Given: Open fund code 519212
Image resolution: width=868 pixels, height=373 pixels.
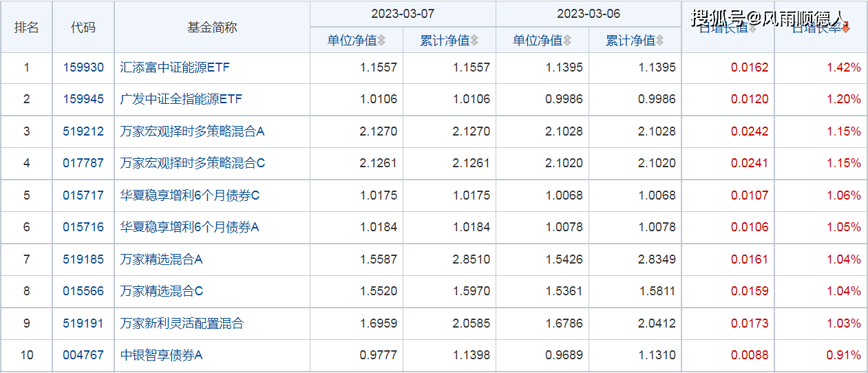Looking at the screenshot, I should [83, 131].
